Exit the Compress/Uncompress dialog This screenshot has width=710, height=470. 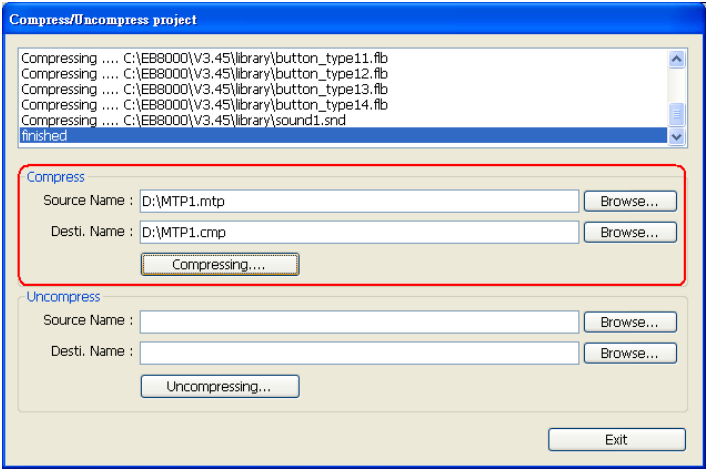pyautogui.click(x=617, y=440)
